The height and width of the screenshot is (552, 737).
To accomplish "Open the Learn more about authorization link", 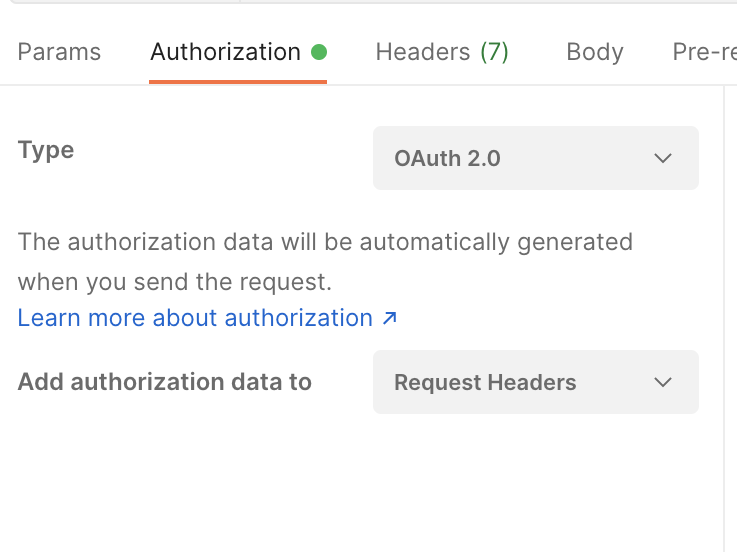I will coord(195,318).
